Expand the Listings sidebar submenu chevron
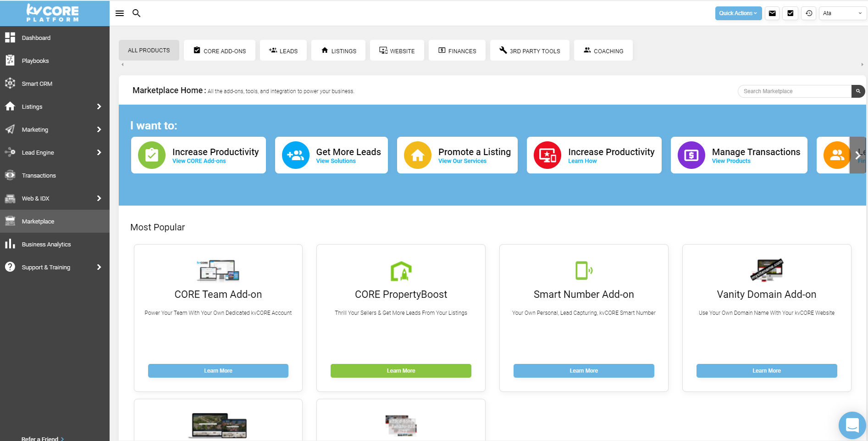This screenshot has width=868, height=441. 99,106
